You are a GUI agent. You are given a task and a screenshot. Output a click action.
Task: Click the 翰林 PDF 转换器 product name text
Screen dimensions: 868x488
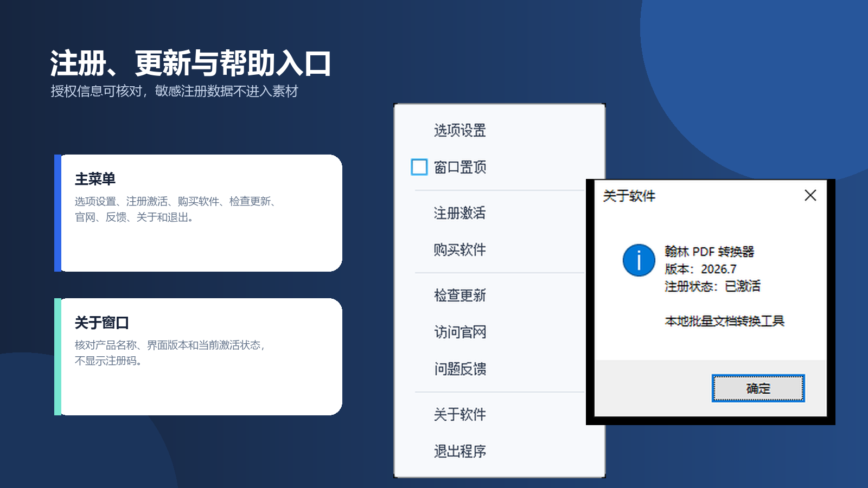(x=709, y=252)
